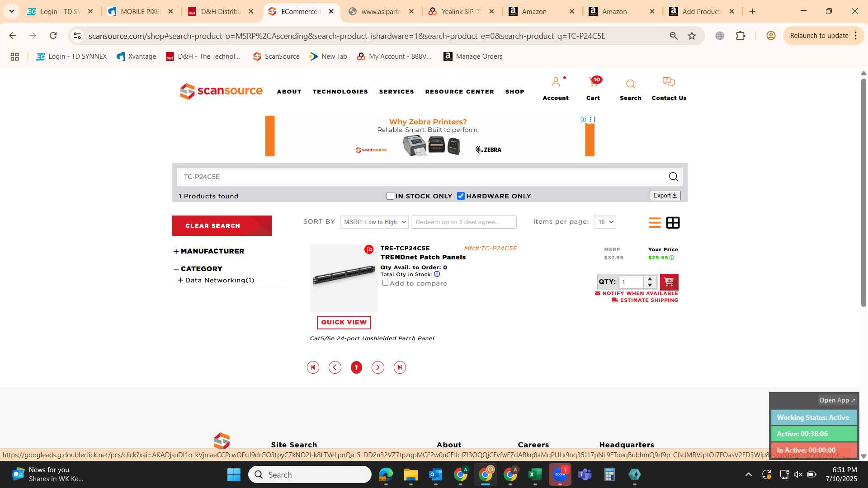Open the Contact Us chat icon

click(x=669, y=82)
